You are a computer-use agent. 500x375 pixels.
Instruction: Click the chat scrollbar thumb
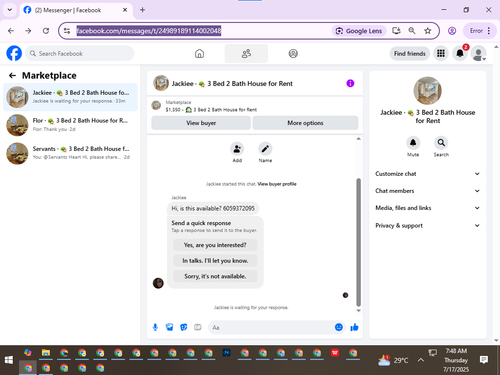coord(359,242)
